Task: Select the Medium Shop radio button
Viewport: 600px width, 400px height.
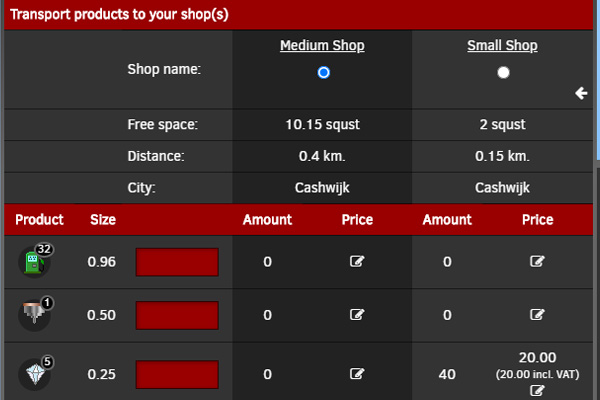Action: tap(323, 72)
